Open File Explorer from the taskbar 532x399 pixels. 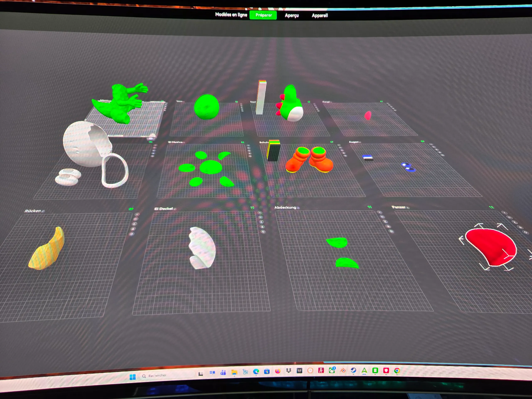coord(234,373)
